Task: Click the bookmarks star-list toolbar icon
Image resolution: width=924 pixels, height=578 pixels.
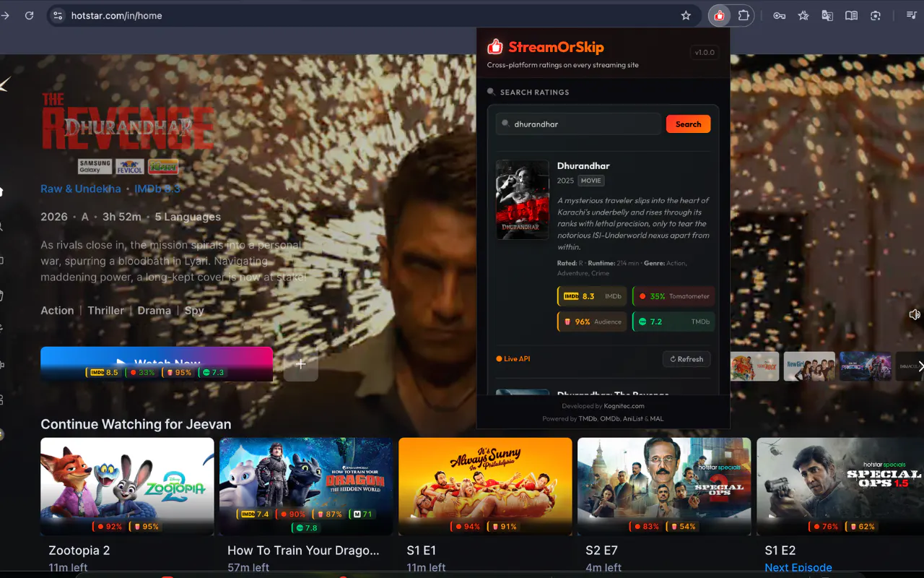Action: click(x=803, y=16)
